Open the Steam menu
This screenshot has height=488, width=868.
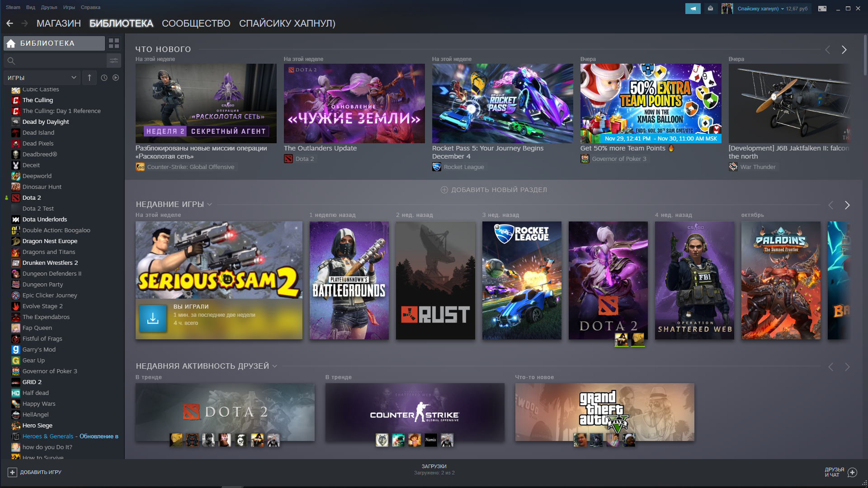tap(13, 7)
